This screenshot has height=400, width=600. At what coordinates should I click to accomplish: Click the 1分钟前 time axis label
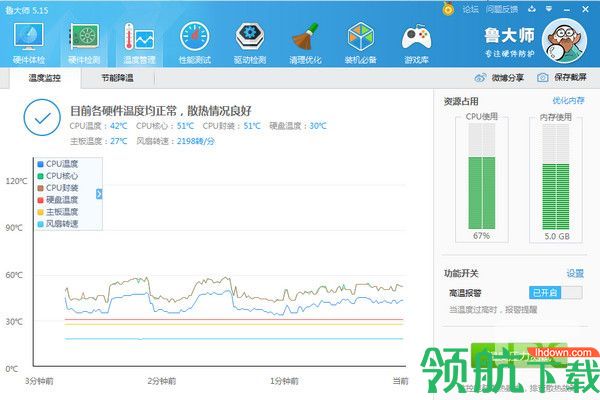tap(284, 381)
